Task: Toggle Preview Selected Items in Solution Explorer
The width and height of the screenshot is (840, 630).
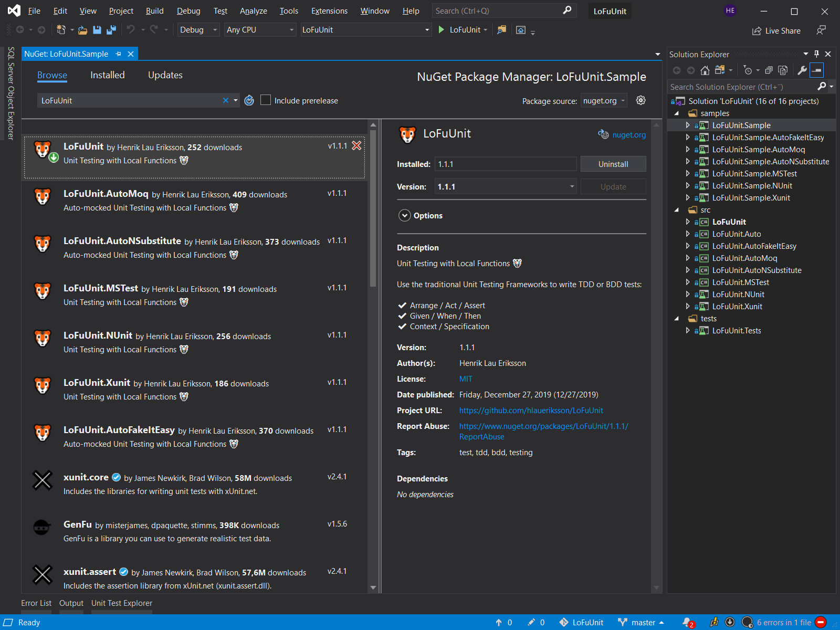Action: tap(816, 70)
